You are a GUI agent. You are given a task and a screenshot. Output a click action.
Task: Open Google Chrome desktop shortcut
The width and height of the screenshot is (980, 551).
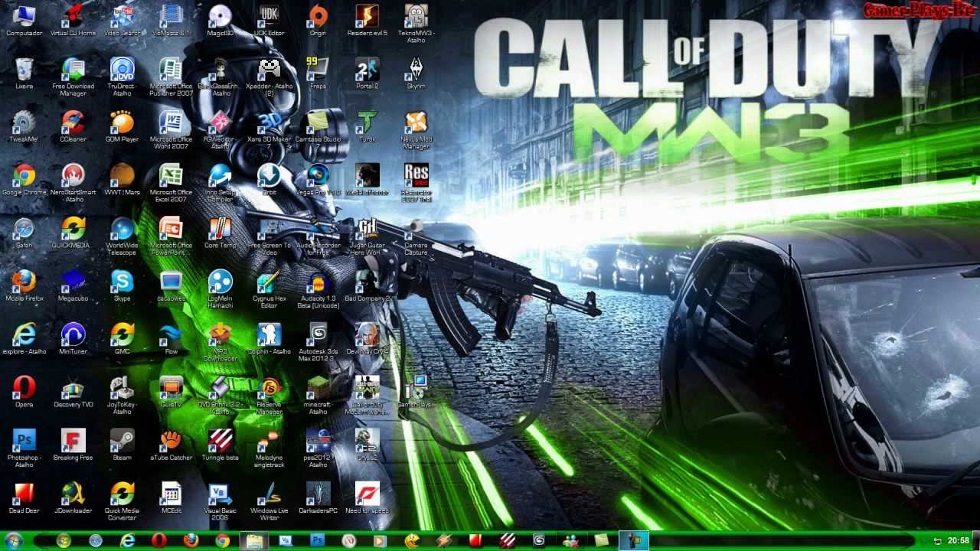(24, 180)
